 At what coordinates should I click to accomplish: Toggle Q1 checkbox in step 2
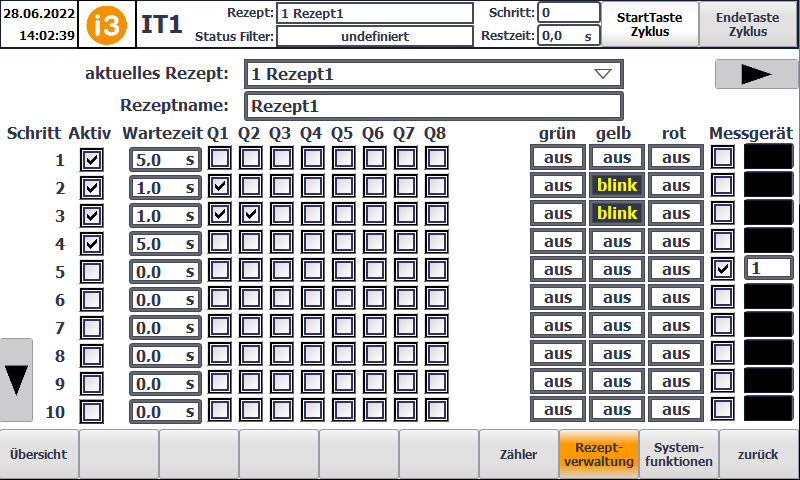pos(219,186)
